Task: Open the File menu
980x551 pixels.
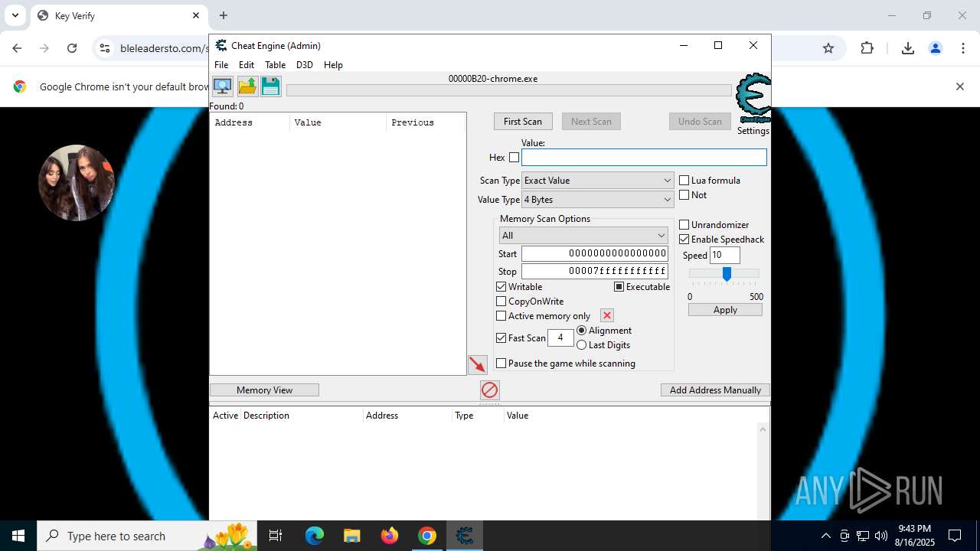Action: [x=221, y=65]
